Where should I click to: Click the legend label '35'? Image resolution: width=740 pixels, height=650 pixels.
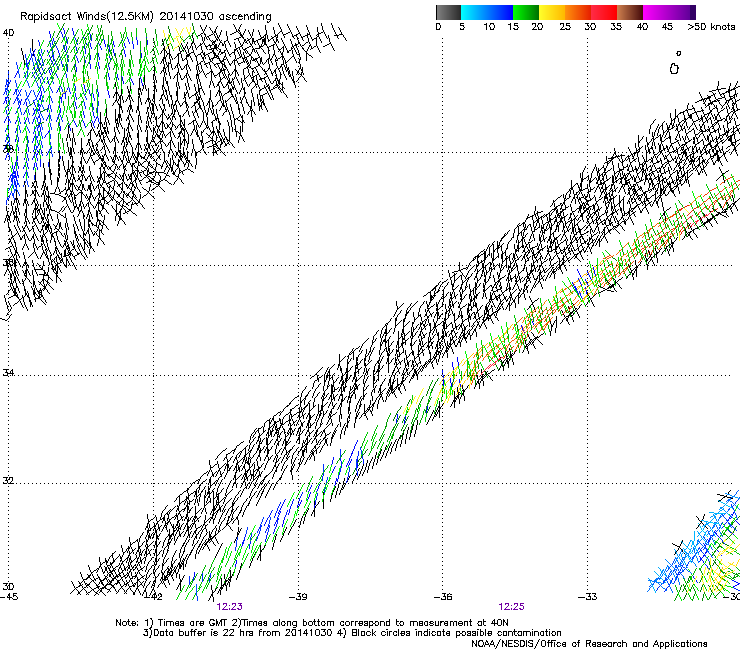click(616, 27)
